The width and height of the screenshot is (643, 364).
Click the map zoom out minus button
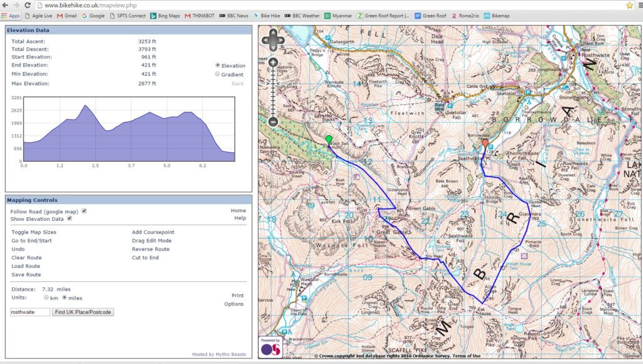[x=273, y=122]
